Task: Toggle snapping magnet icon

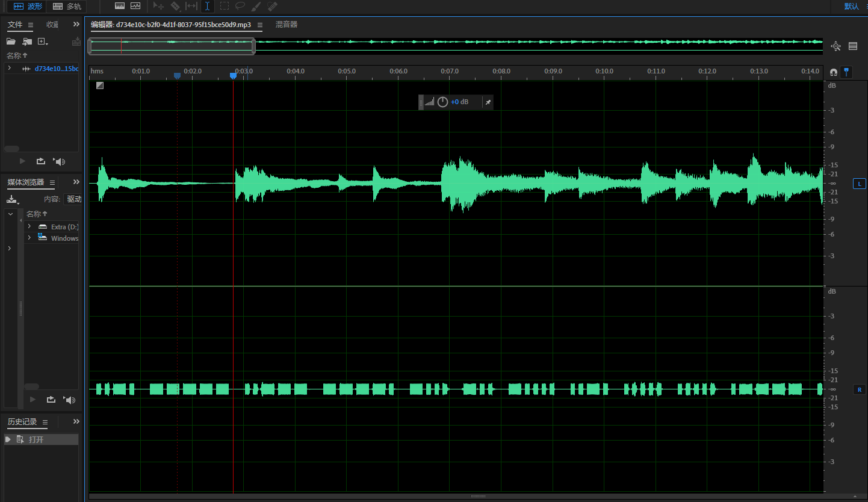Action: pyautogui.click(x=834, y=72)
